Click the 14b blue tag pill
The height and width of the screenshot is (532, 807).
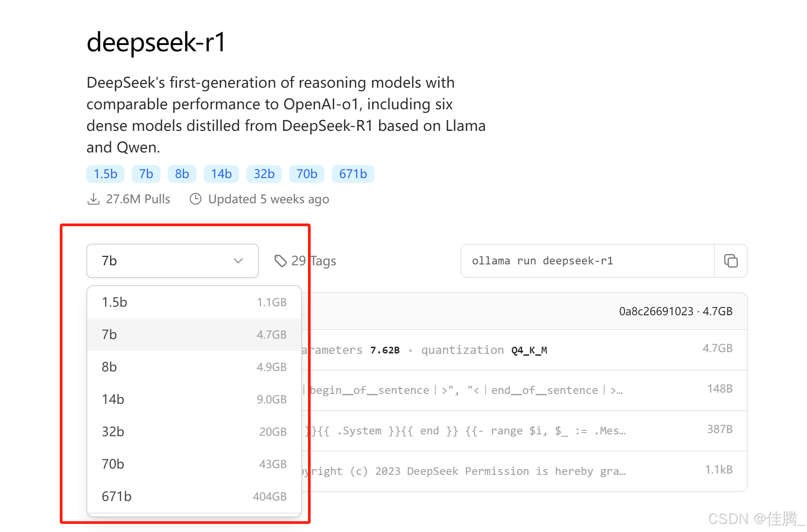pos(221,174)
